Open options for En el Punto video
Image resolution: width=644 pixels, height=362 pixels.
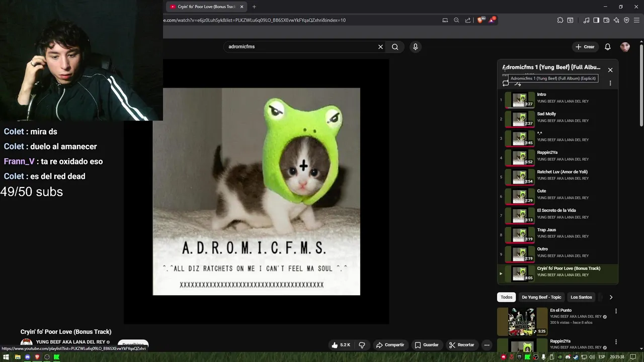click(x=616, y=311)
